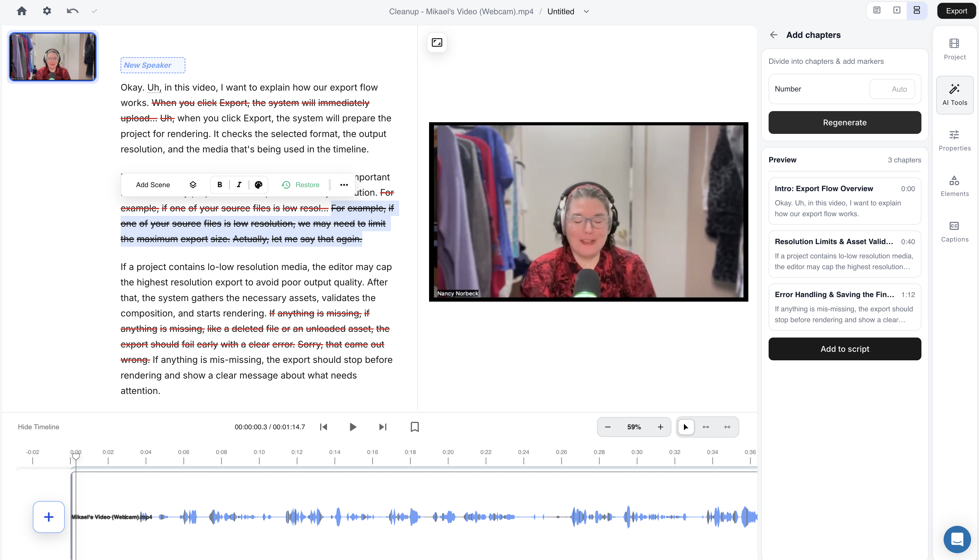The width and height of the screenshot is (979, 560).
Task: Click the undo arrow icon
Action: 72,11
